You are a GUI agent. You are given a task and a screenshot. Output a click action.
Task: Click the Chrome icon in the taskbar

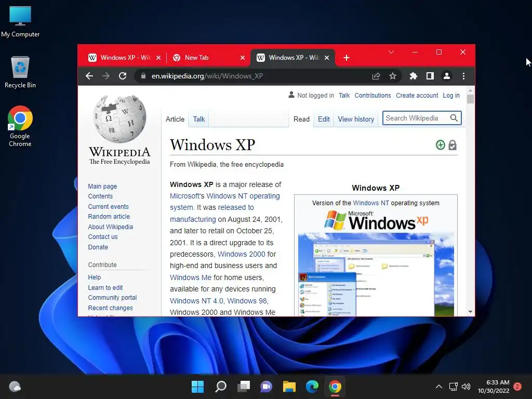335,387
